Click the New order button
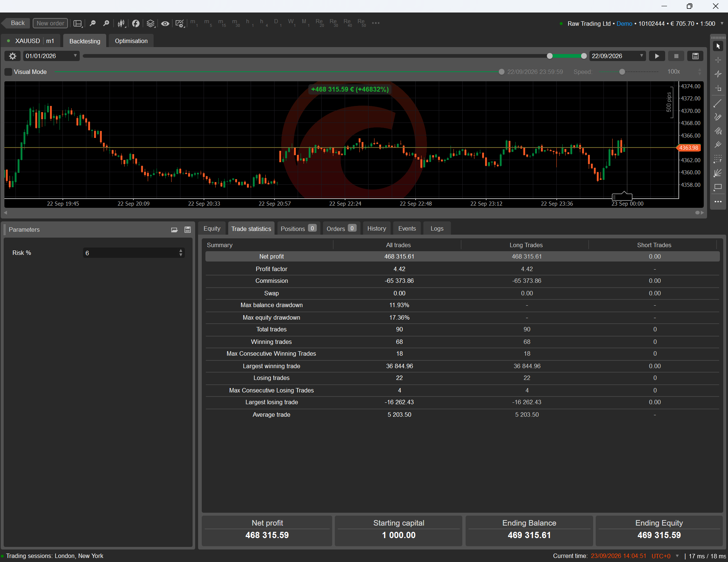 pos(50,23)
